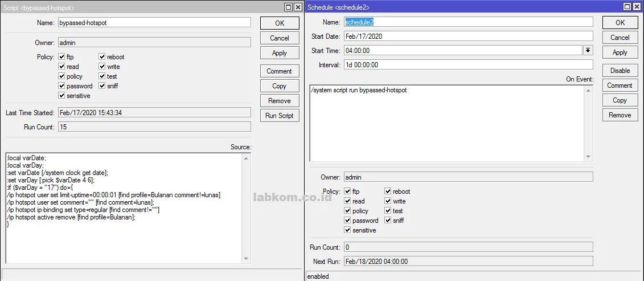Click On Event scrollbar down arrow
This screenshot has width=644, height=281.
click(x=589, y=157)
